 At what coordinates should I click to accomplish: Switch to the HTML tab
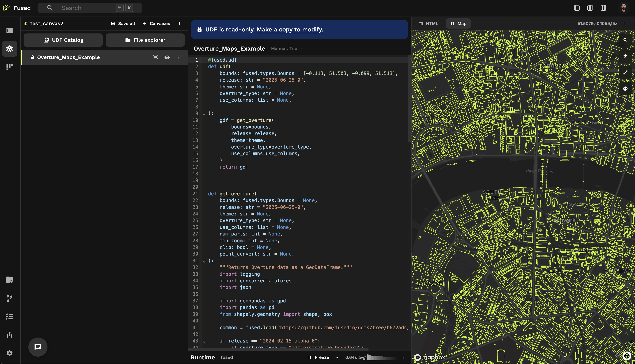[428, 23]
